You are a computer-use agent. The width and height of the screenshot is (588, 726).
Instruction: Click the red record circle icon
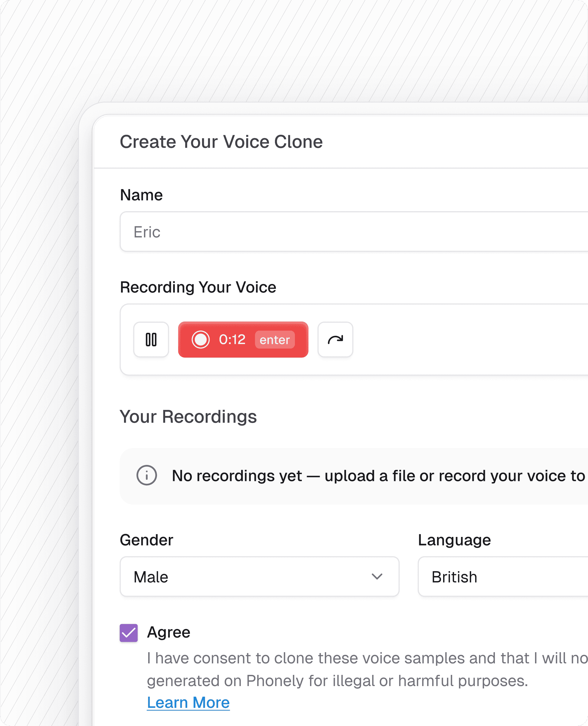point(201,339)
